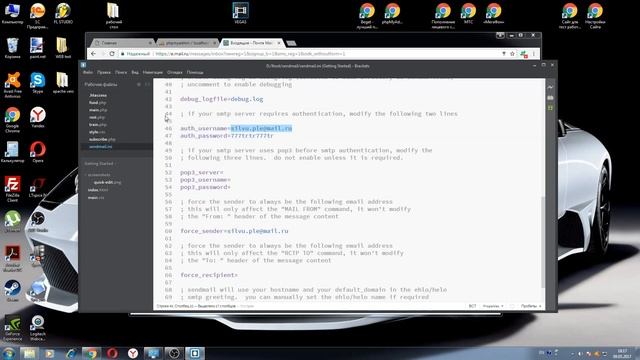Click Opera icon in taskbar
Viewport: 640px width, 360px height.
(x=112, y=353)
